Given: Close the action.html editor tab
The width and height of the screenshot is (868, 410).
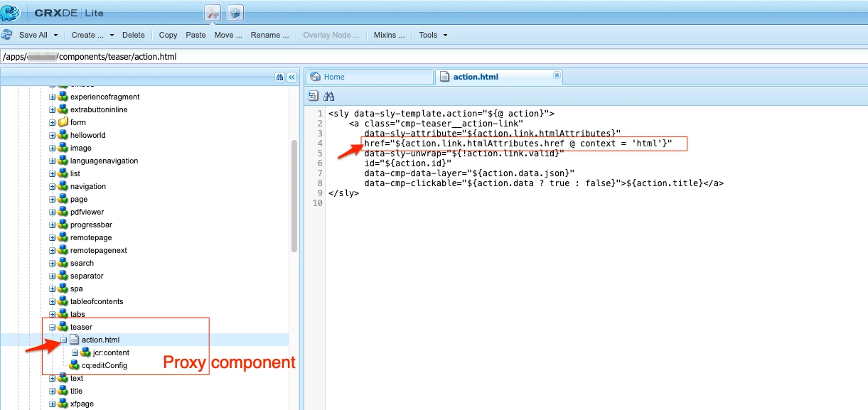Looking at the screenshot, I should (x=557, y=75).
